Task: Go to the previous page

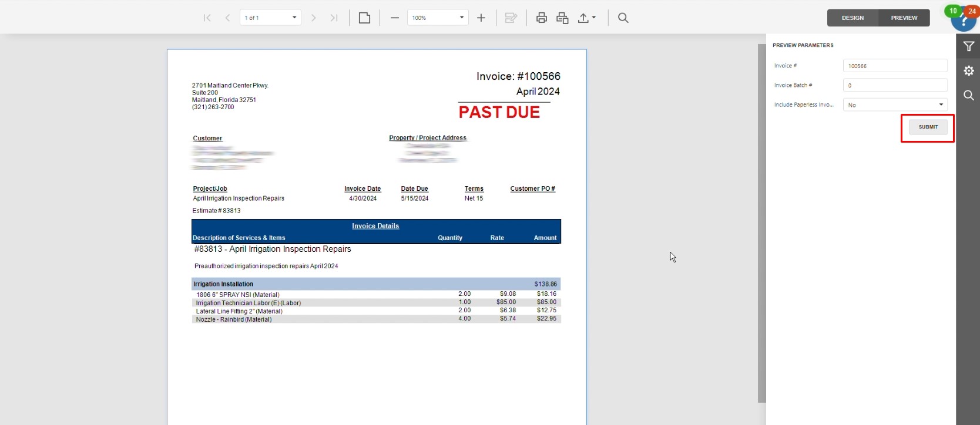Action: 227,18
